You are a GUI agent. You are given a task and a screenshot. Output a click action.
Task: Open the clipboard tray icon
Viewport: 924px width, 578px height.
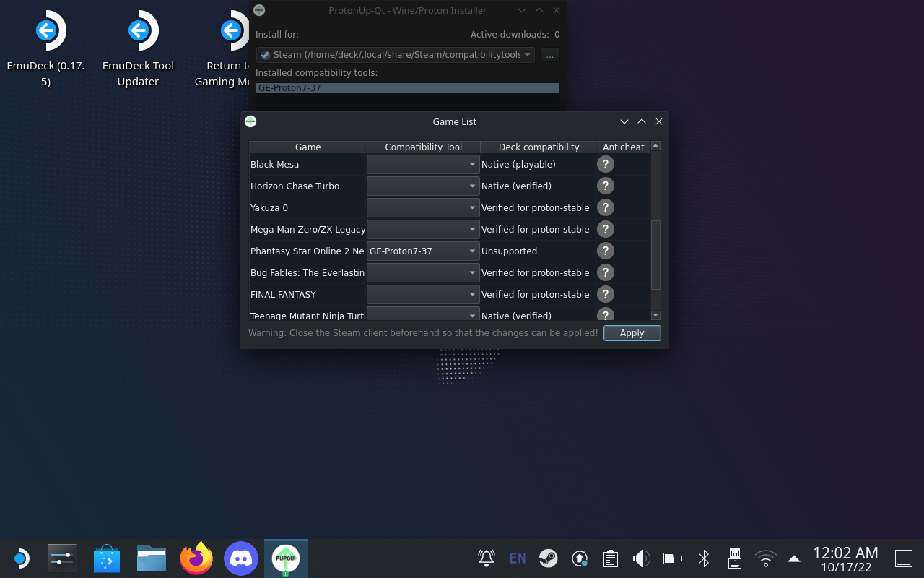pos(611,558)
